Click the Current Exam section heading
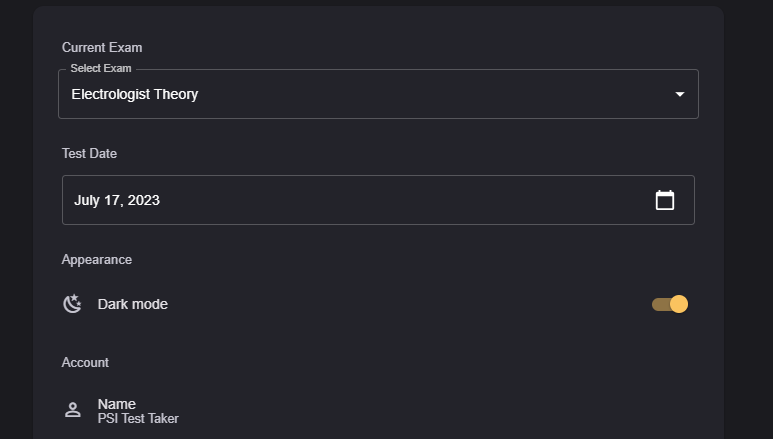This screenshot has height=439, width=773. pyautogui.click(x=102, y=47)
